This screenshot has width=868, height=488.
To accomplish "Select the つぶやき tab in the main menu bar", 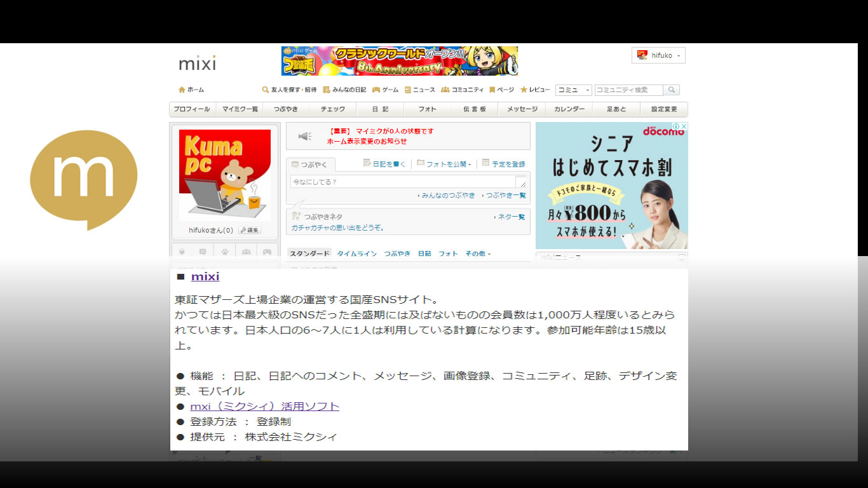I will pyautogui.click(x=286, y=109).
